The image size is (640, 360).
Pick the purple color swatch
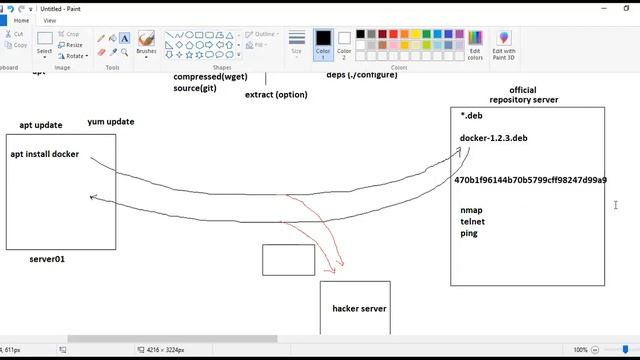460,34
